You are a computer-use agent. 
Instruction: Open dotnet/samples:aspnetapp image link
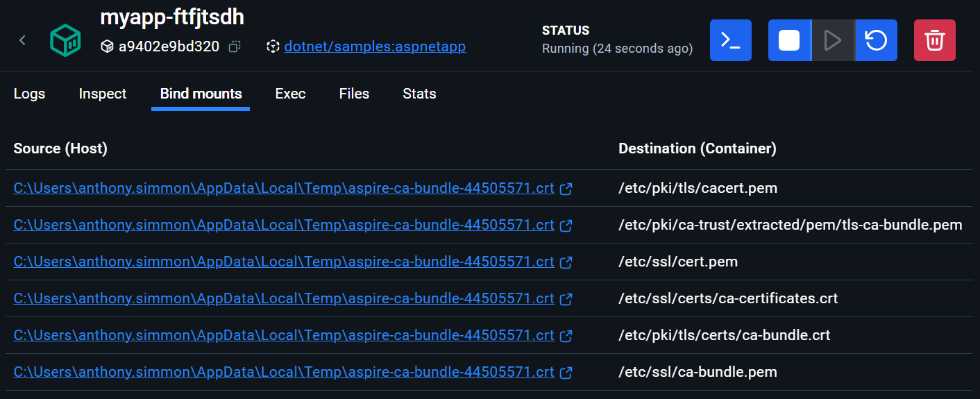(x=375, y=46)
